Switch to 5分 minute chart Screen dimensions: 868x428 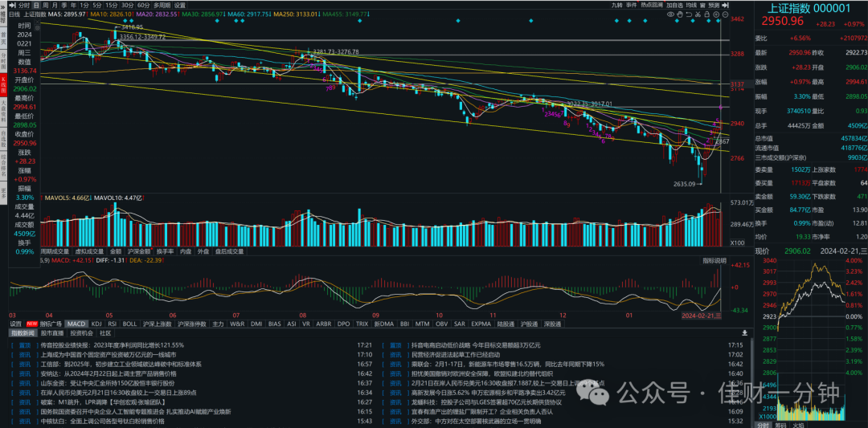pos(97,5)
